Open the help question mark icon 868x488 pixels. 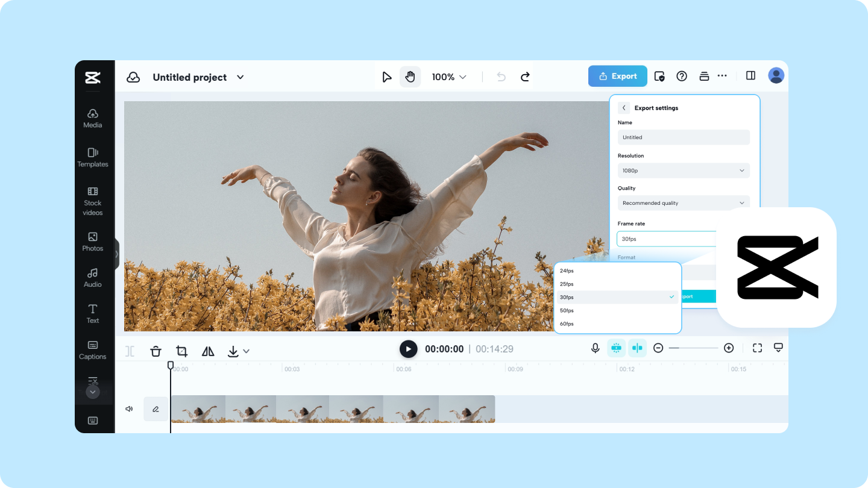click(x=682, y=76)
